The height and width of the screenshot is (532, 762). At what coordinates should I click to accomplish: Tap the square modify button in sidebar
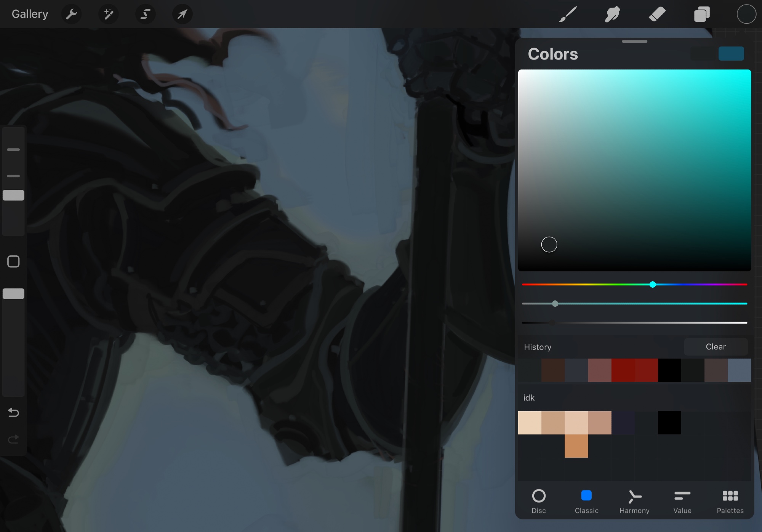point(13,261)
